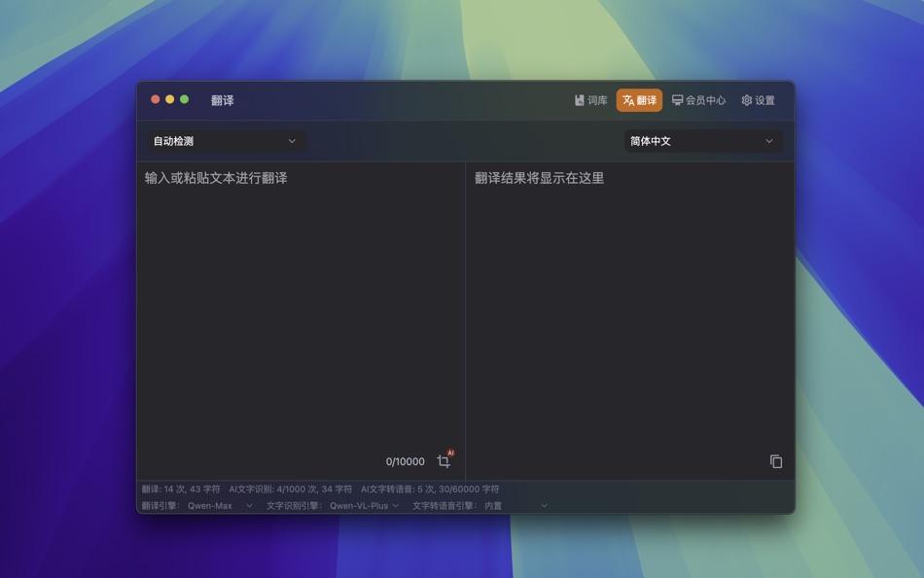Open 简体中文 target language dropdown
The image size is (924, 578).
pyautogui.click(x=703, y=141)
